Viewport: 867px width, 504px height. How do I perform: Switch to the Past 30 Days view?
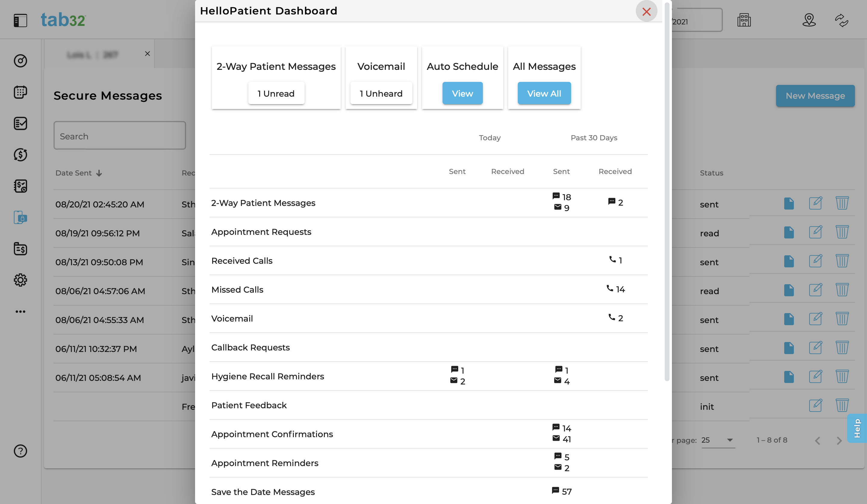click(x=593, y=138)
